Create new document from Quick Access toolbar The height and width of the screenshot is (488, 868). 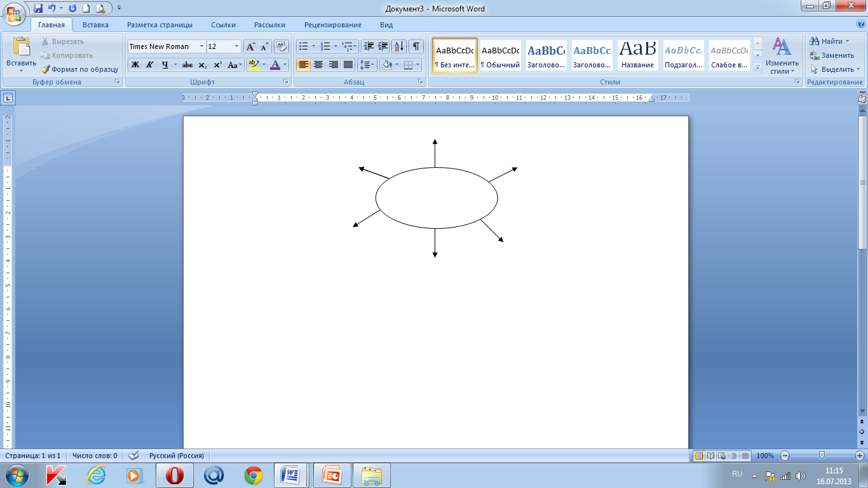pos(86,8)
